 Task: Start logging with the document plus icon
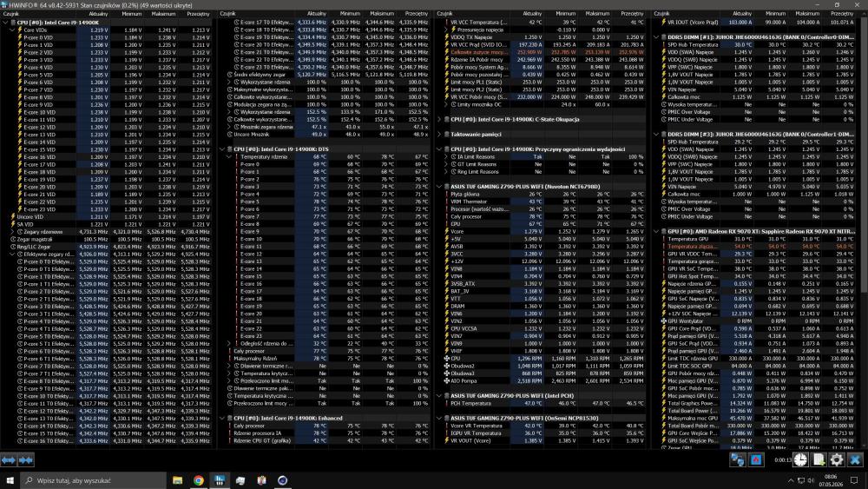(819, 459)
